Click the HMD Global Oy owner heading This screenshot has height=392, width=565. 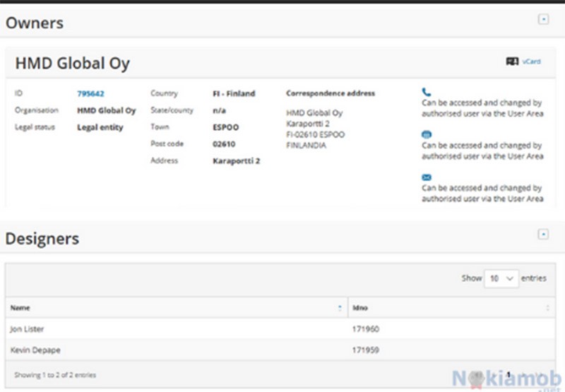point(72,64)
